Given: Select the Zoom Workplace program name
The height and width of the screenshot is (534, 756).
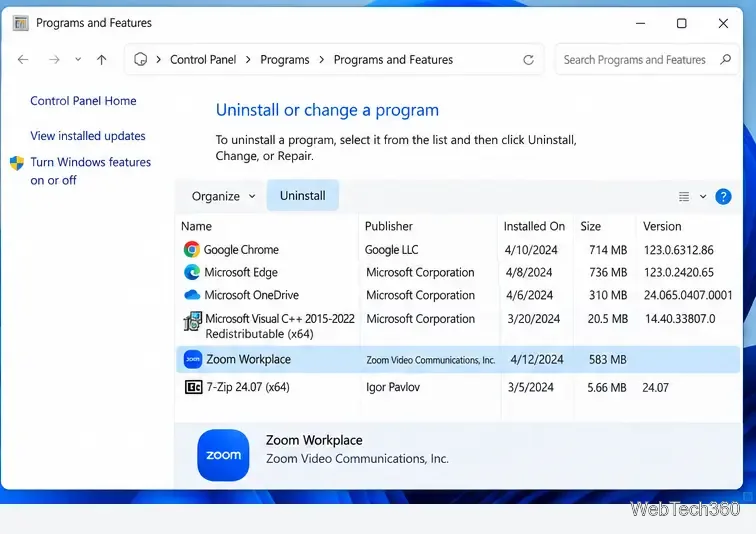Looking at the screenshot, I should [248, 360].
